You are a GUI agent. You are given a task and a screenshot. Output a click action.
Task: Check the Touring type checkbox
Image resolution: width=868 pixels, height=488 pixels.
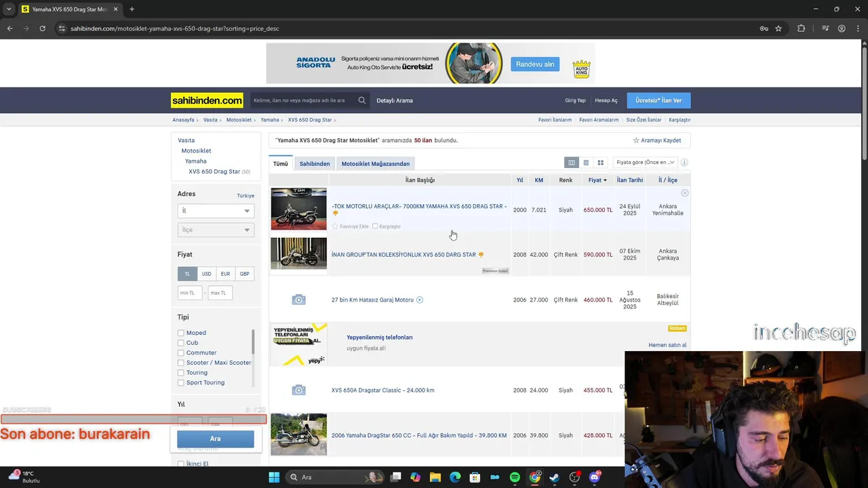pos(181,373)
